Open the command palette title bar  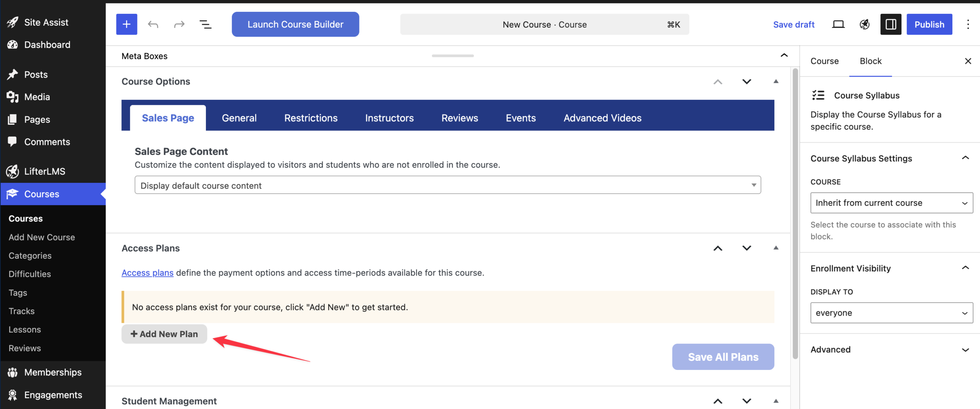(x=545, y=24)
